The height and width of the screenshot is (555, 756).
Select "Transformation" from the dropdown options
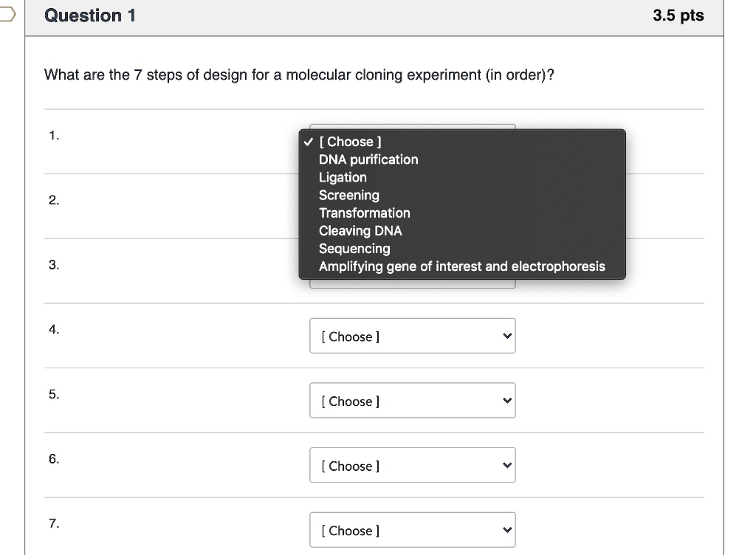click(x=364, y=213)
